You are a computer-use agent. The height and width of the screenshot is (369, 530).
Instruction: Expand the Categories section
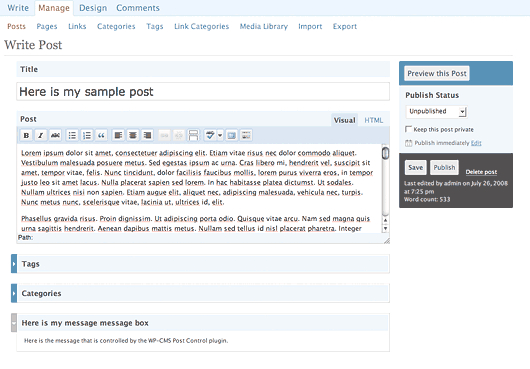[x=14, y=293]
